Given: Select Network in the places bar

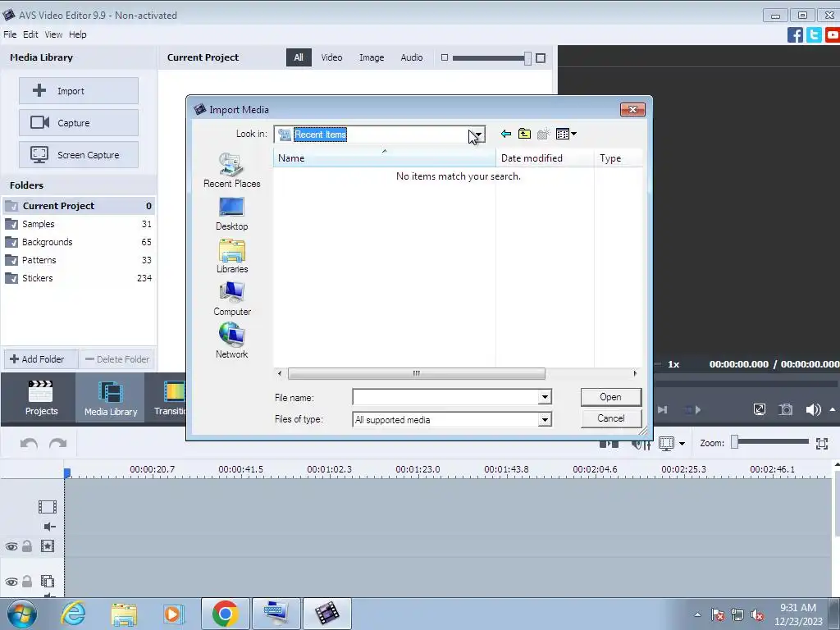Looking at the screenshot, I should coord(231,340).
